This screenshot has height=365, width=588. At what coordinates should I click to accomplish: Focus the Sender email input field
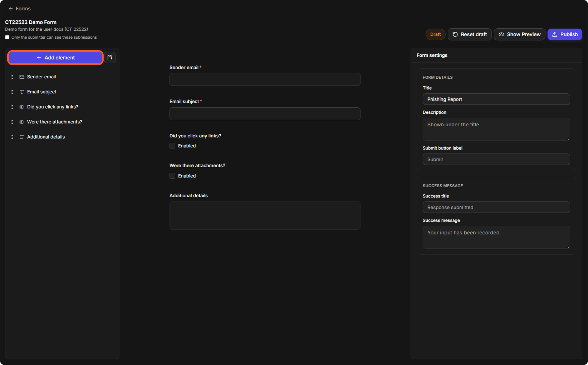coord(265,79)
